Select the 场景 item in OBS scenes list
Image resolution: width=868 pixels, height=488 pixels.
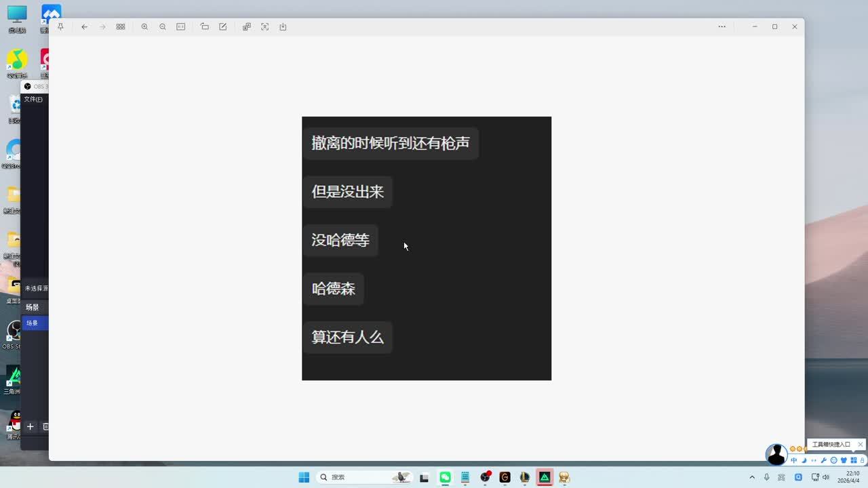click(33, 323)
